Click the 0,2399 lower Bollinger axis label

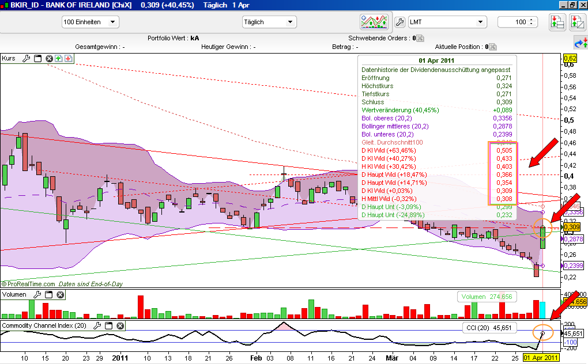point(574,266)
